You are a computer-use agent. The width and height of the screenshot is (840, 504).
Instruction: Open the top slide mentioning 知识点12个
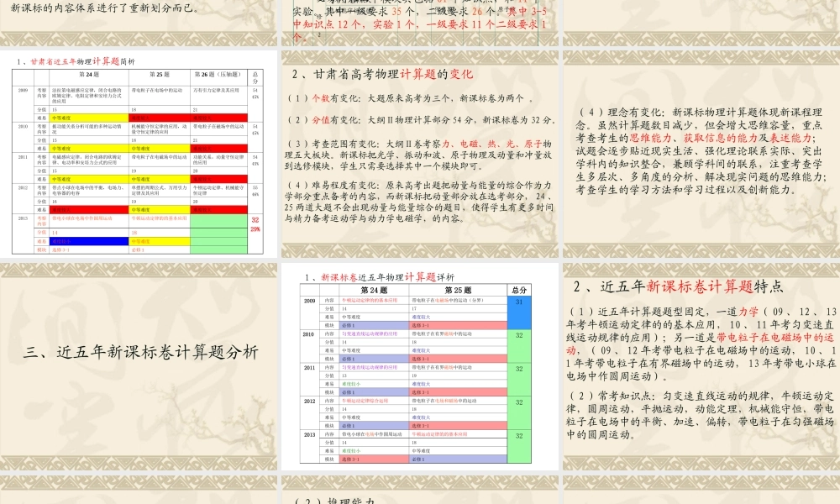(420, 23)
